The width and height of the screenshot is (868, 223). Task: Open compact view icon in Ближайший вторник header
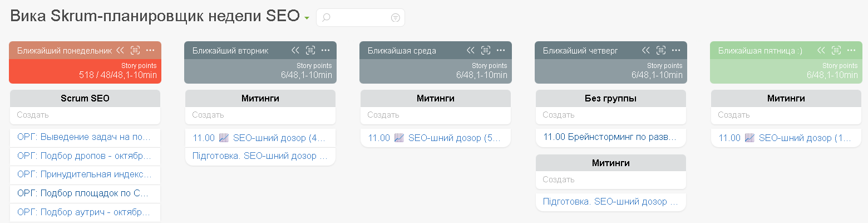310,50
